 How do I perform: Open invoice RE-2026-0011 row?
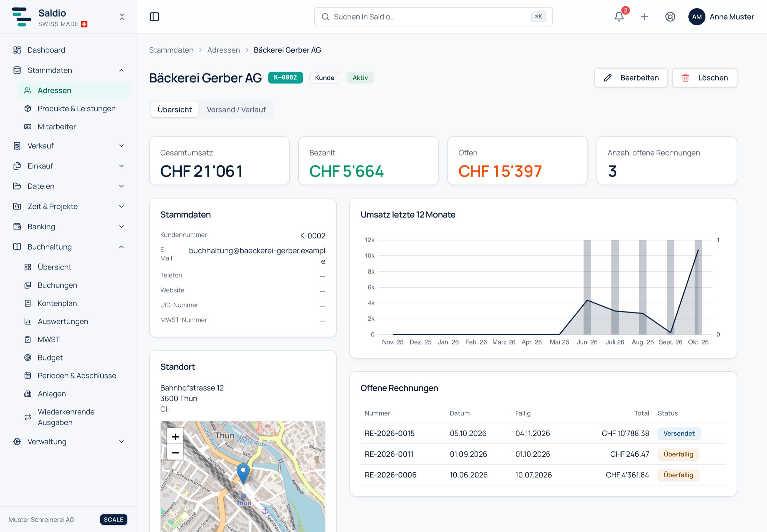543,454
